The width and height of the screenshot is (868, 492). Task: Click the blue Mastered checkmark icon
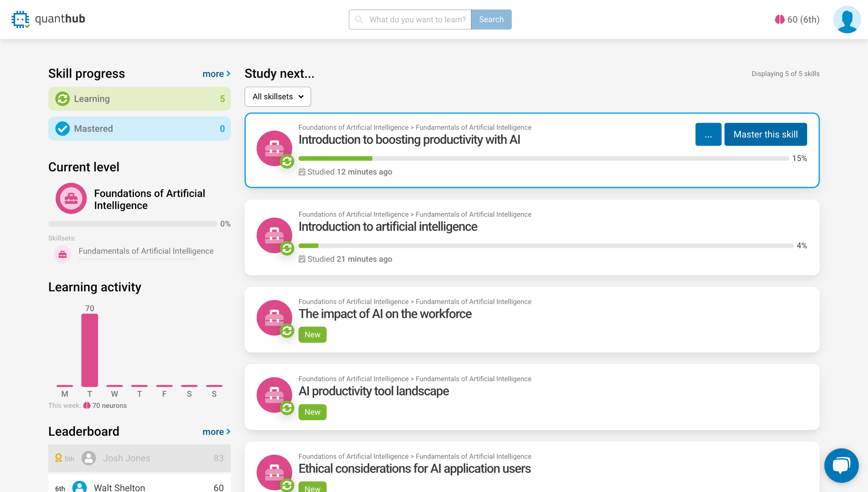62,129
